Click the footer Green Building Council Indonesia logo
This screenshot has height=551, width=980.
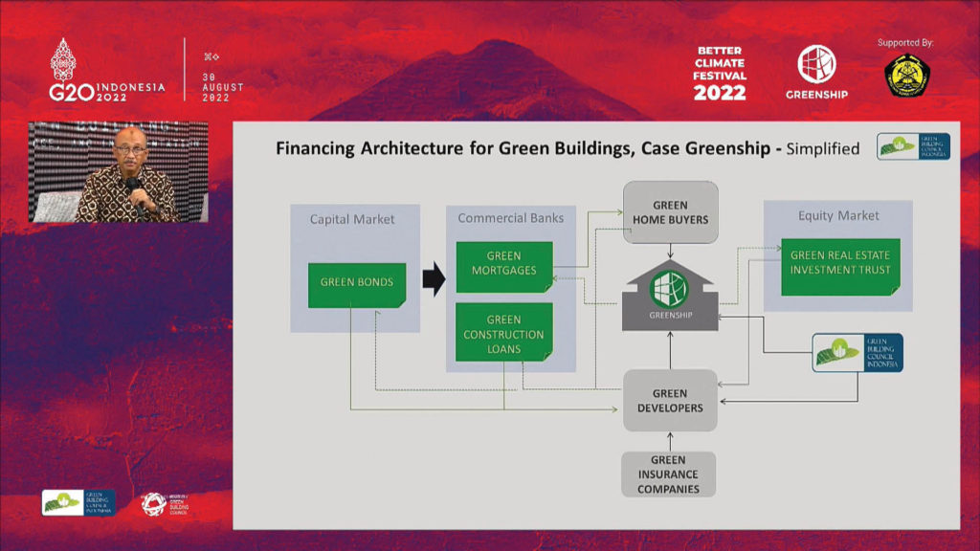tap(78, 503)
